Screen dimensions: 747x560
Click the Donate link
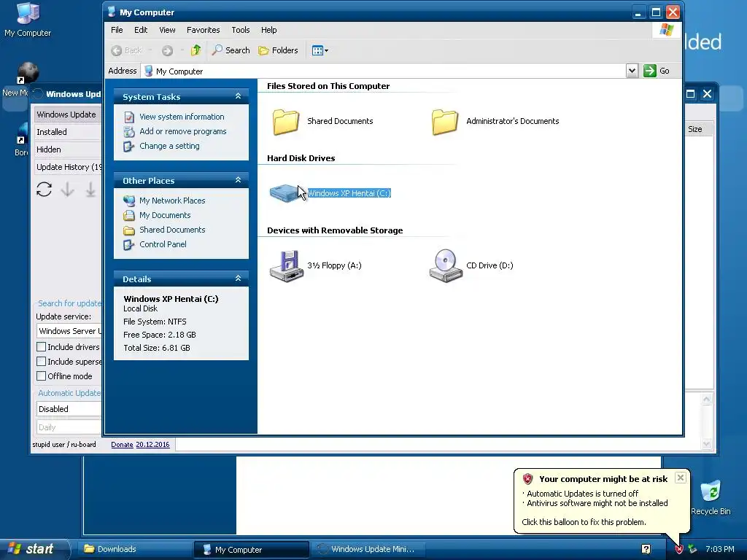click(x=122, y=445)
